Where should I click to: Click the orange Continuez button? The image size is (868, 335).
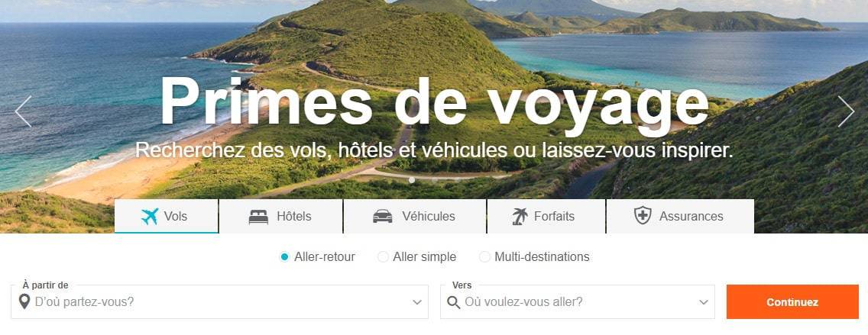tap(792, 302)
